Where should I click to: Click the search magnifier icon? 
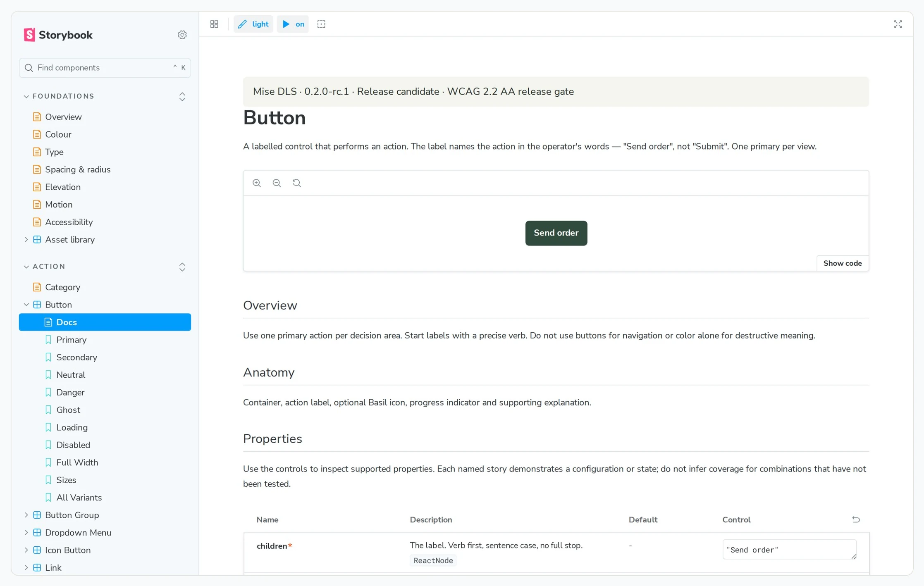(29, 68)
